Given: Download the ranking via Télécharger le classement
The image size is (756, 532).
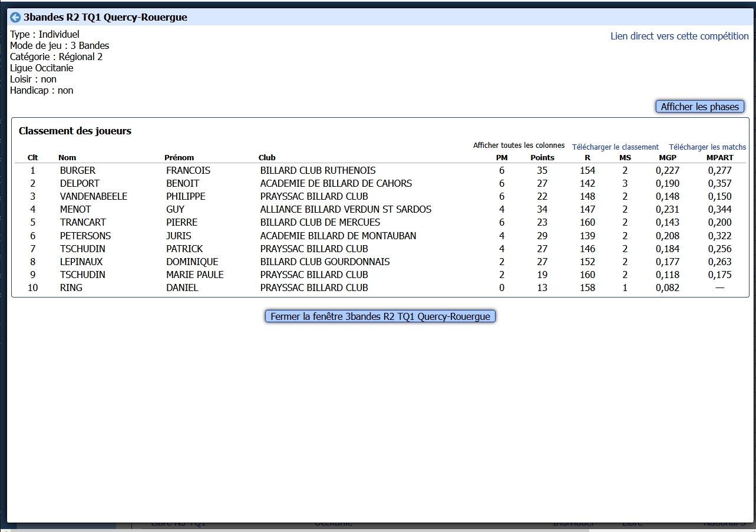Looking at the screenshot, I should [x=615, y=147].
